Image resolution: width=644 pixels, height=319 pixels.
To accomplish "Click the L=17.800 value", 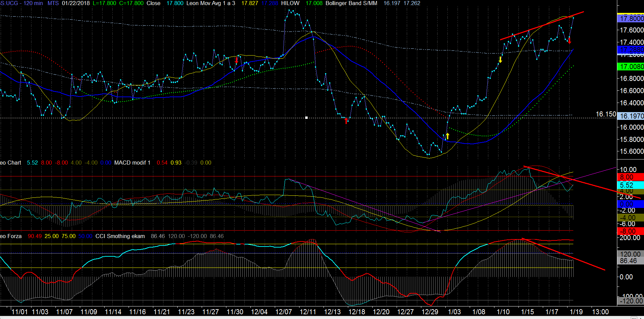I will (x=104, y=3).
